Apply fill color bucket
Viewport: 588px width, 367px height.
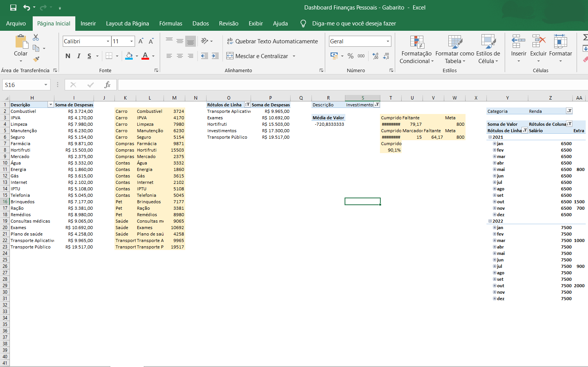pyautogui.click(x=129, y=56)
